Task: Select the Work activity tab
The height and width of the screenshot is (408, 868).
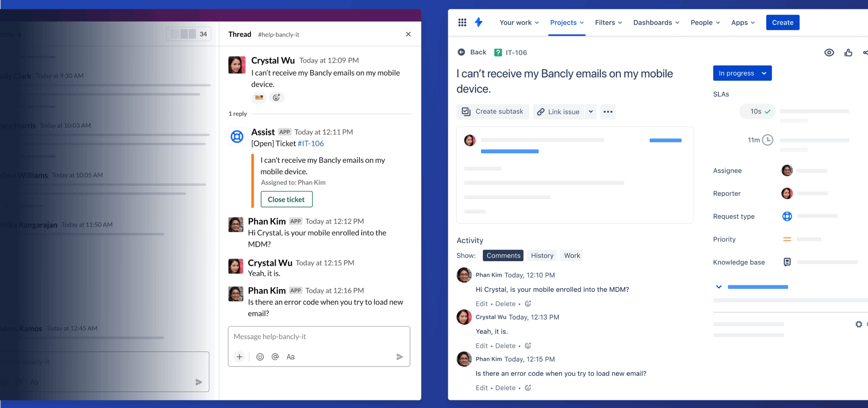Action: (572, 255)
